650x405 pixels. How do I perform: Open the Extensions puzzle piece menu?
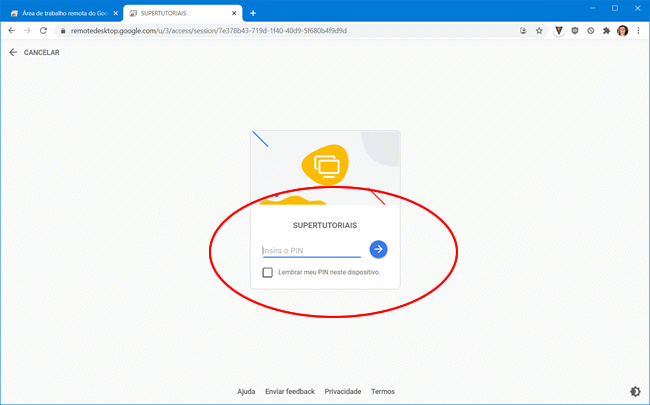pos(606,31)
